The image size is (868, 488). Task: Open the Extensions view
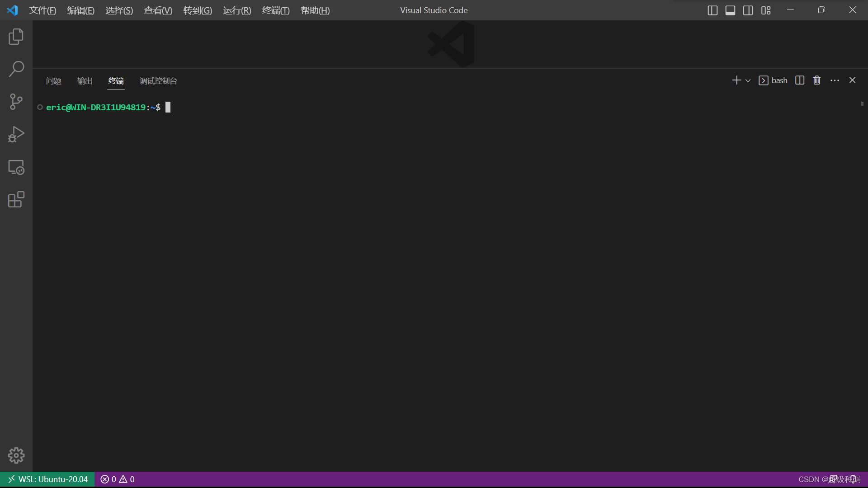[16, 200]
